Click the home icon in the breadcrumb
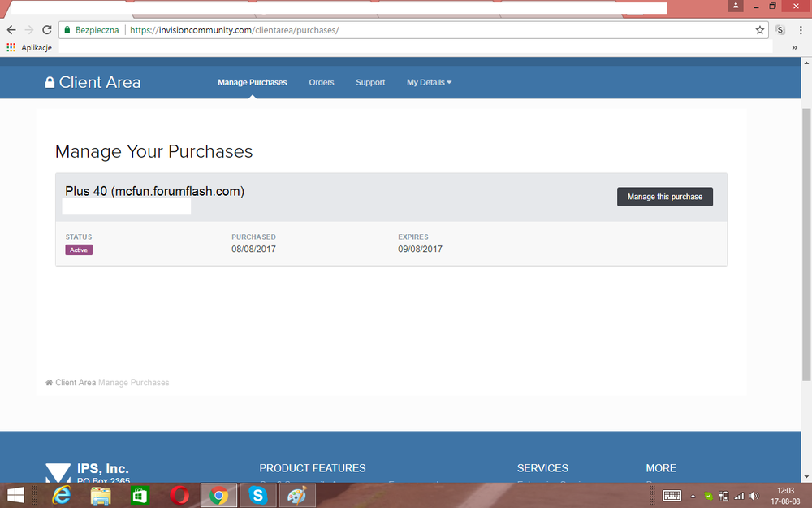The image size is (812, 508). [x=49, y=382]
